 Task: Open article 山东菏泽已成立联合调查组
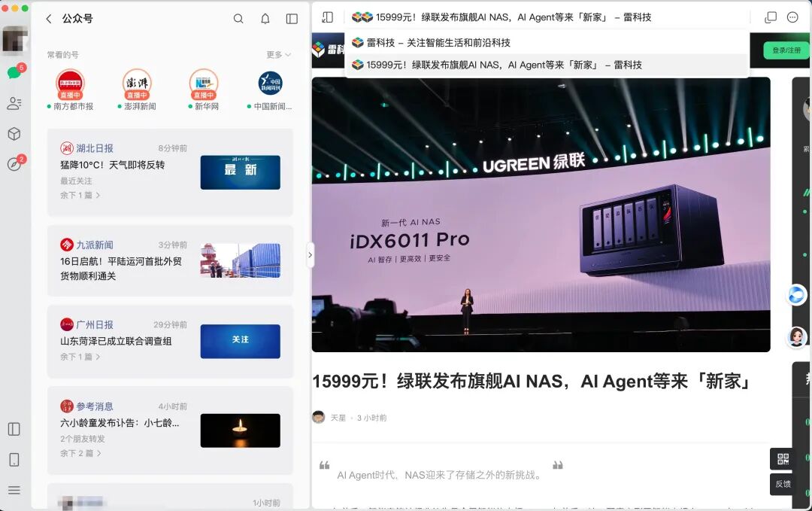coord(116,341)
